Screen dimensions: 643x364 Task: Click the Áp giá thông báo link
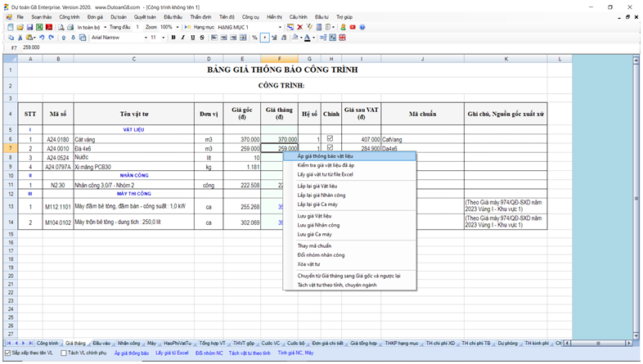click(x=131, y=353)
